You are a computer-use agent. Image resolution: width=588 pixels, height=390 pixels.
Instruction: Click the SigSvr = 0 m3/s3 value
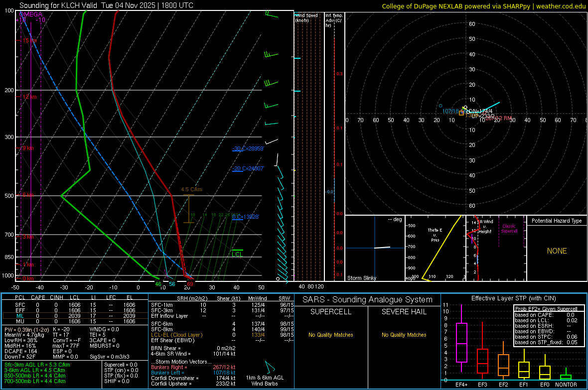pyautogui.click(x=110, y=357)
